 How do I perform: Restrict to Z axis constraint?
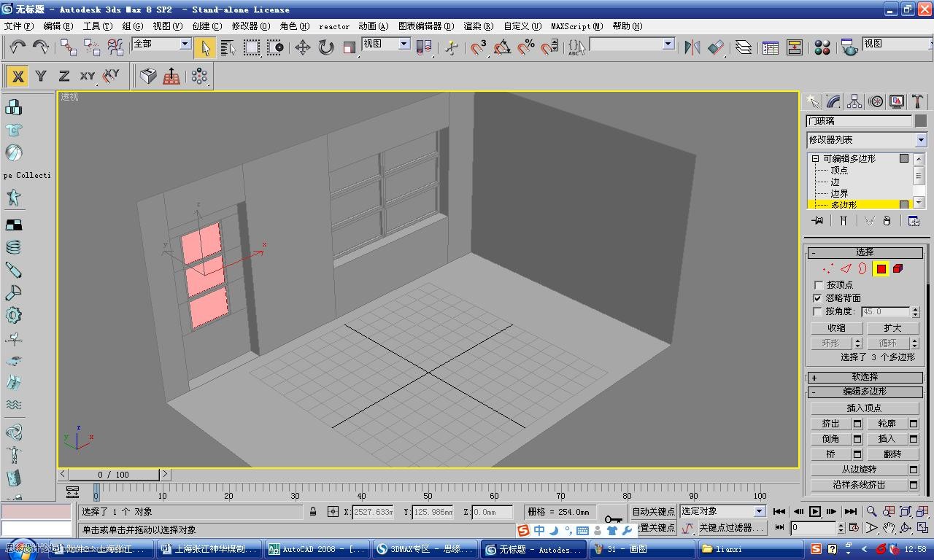coord(64,76)
